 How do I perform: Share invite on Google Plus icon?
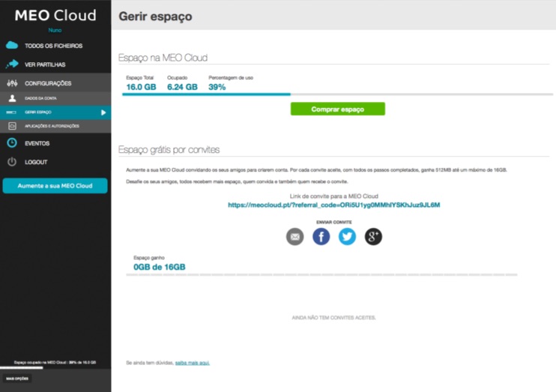tap(373, 237)
